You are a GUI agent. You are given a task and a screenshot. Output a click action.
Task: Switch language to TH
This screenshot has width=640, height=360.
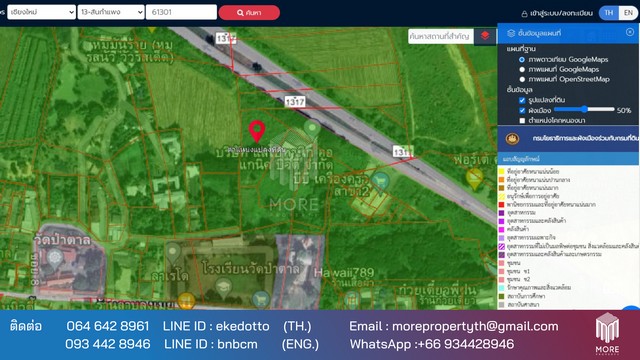pos(609,13)
